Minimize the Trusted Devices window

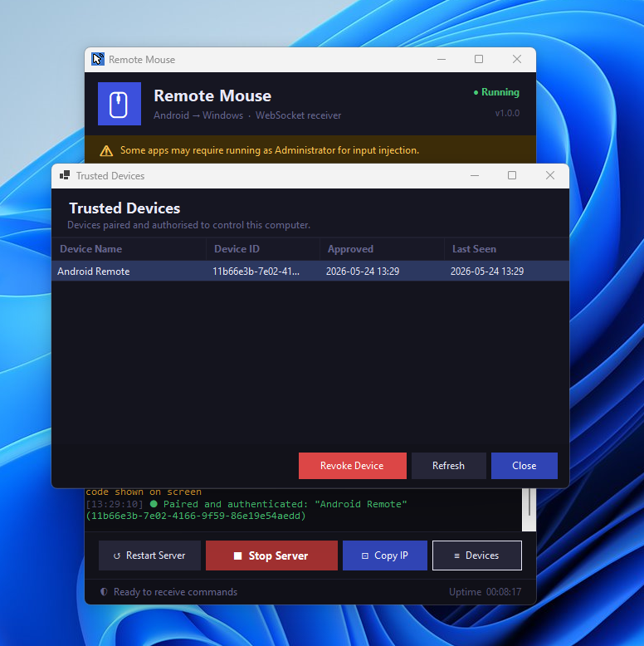(x=475, y=175)
